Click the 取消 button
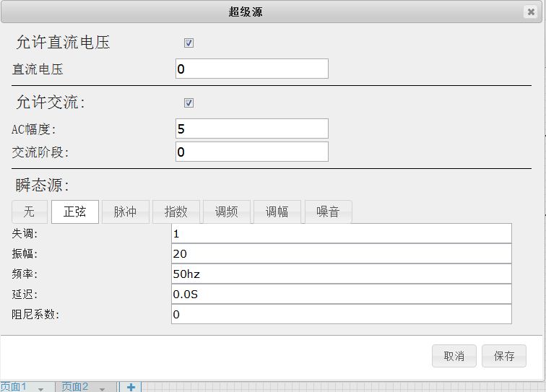 tap(454, 356)
